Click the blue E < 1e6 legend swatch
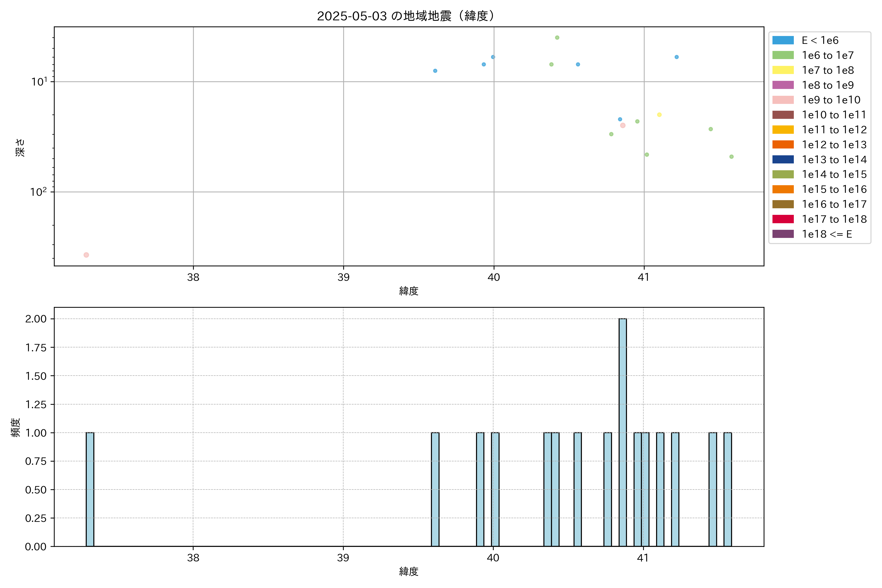 783,40
